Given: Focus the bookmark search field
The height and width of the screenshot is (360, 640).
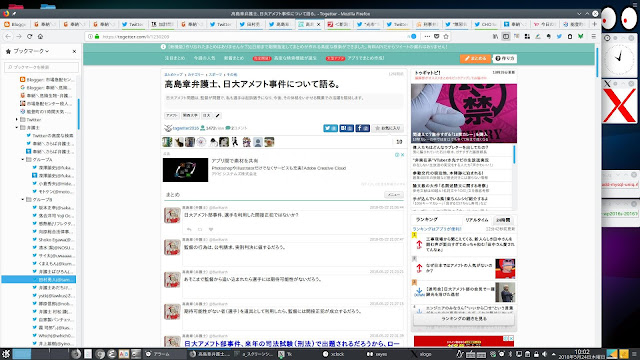Looking at the screenshot, I should pyautogui.click(x=41, y=67).
